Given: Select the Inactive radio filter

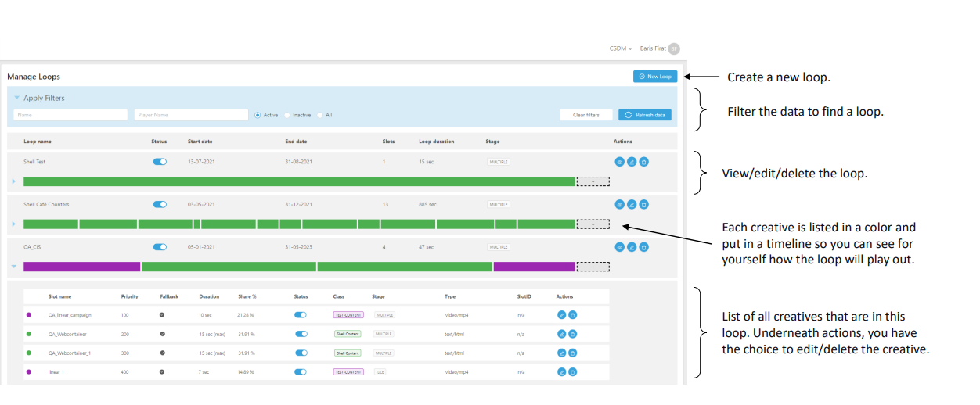Looking at the screenshot, I should (x=288, y=115).
